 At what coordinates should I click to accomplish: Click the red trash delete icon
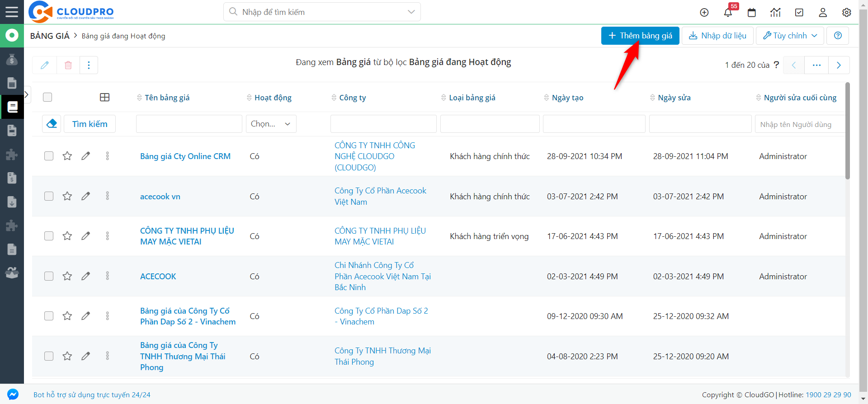point(68,65)
